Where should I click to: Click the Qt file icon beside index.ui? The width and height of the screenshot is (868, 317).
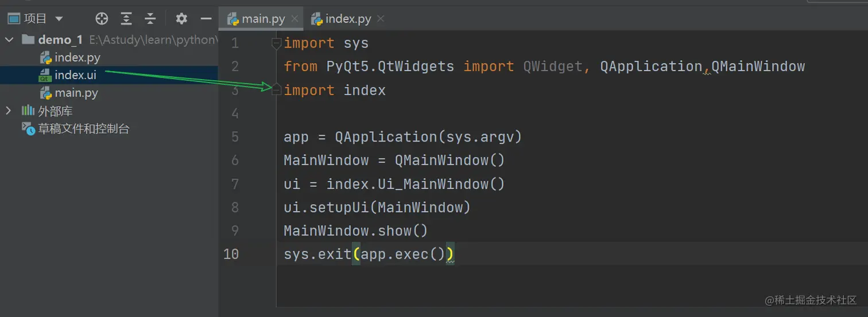45,75
